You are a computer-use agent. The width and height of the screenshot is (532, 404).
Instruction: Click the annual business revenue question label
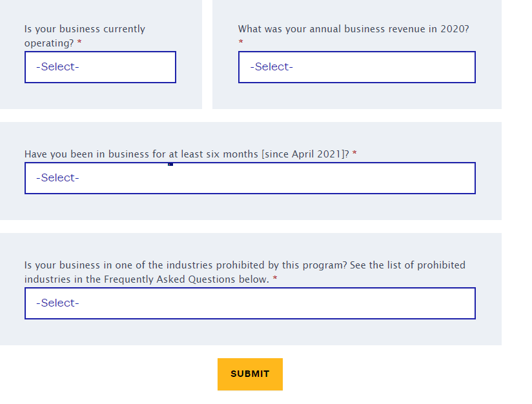pyautogui.click(x=353, y=29)
